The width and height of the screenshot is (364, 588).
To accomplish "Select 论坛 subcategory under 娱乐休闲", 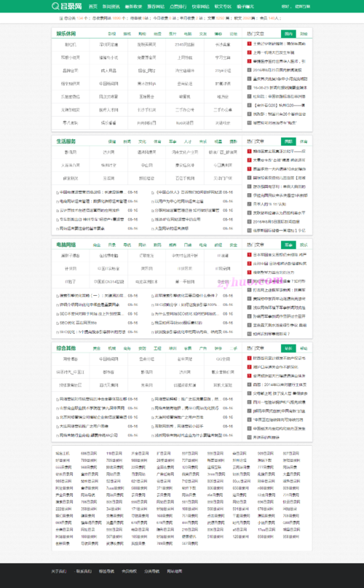I will pyautogui.click(x=234, y=34).
